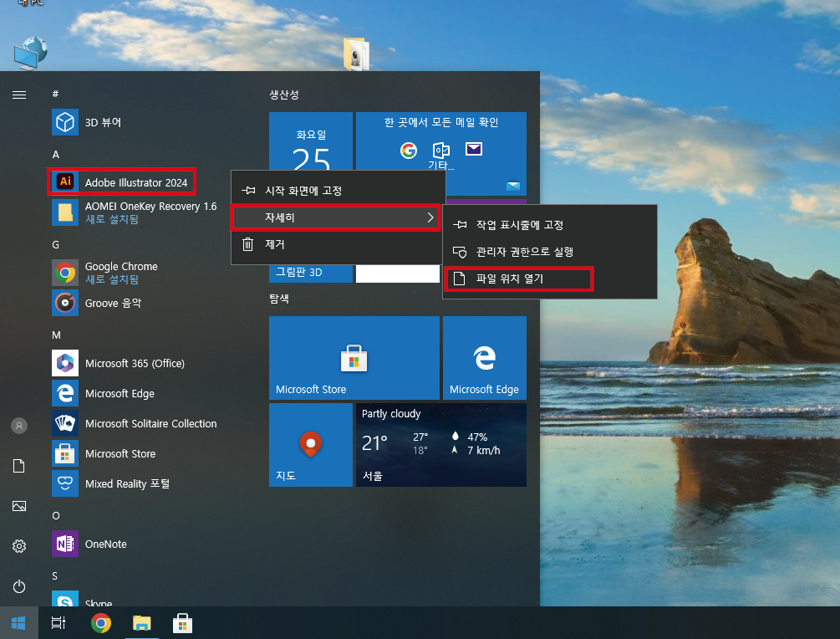Click the 생산성 group heading
The width and height of the screenshot is (840, 639).
coord(284,95)
